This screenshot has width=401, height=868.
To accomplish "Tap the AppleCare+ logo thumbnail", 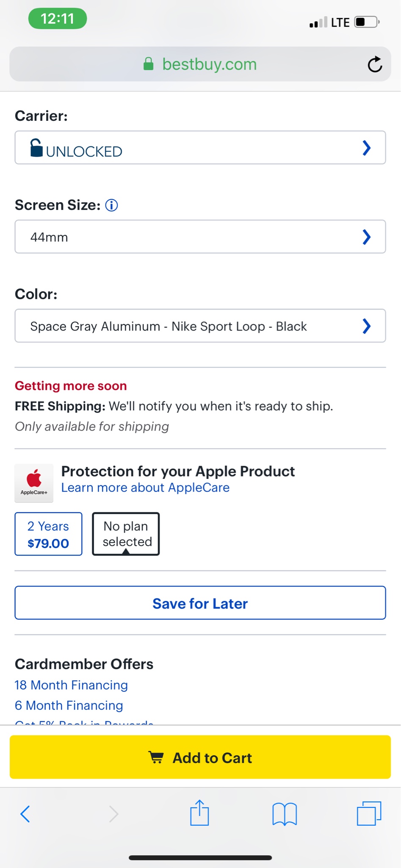I will 34,483.
